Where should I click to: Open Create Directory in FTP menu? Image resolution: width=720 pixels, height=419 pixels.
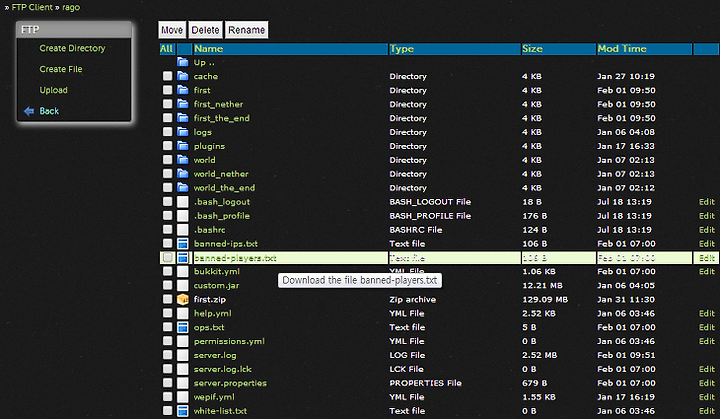pyautogui.click(x=72, y=48)
